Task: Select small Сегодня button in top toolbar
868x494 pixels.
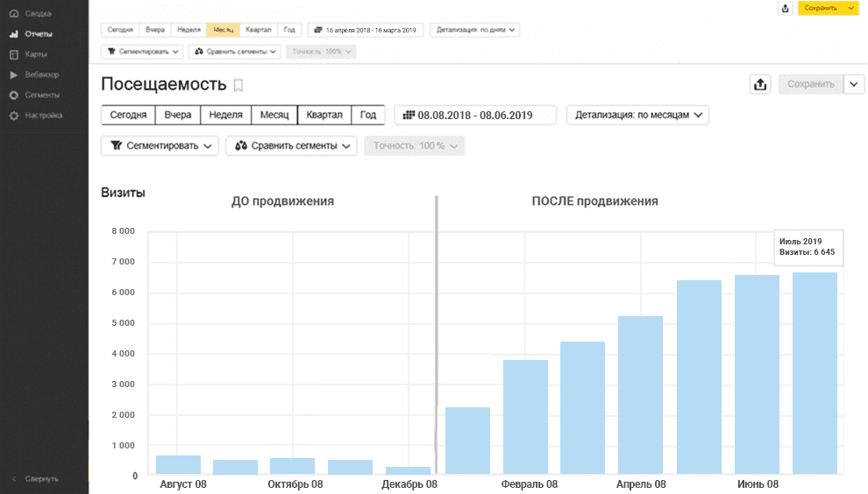Action: click(x=120, y=30)
